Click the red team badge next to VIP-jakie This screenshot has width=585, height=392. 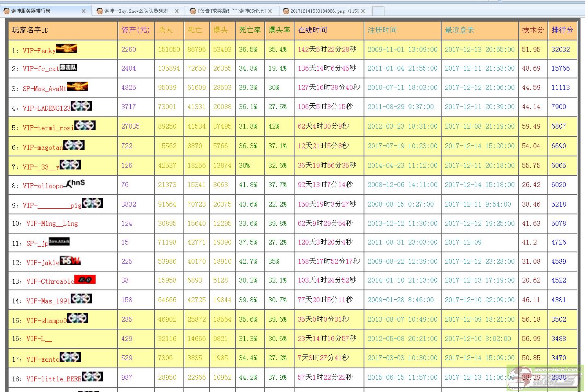pos(70,261)
